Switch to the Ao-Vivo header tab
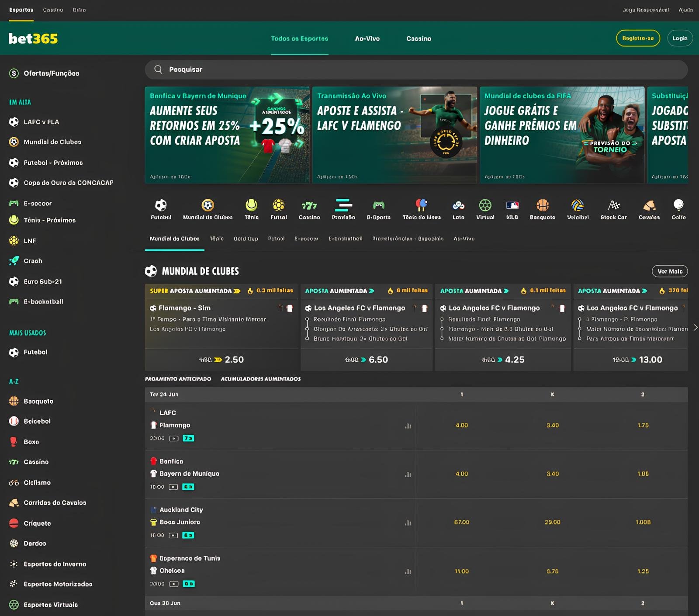 (x=367, y=38)
